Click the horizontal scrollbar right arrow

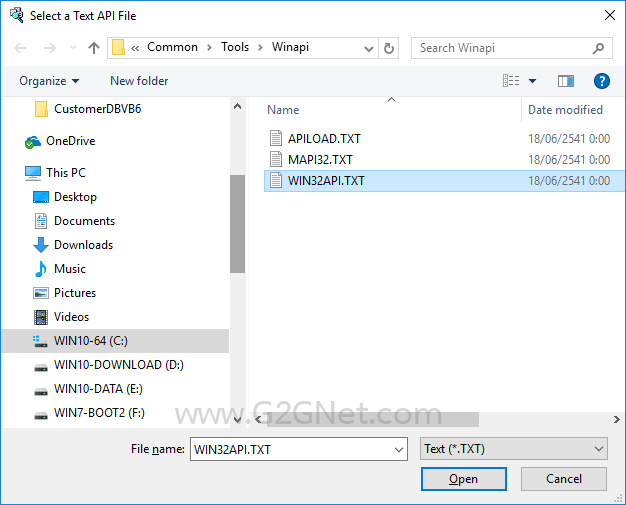(616, 420)
